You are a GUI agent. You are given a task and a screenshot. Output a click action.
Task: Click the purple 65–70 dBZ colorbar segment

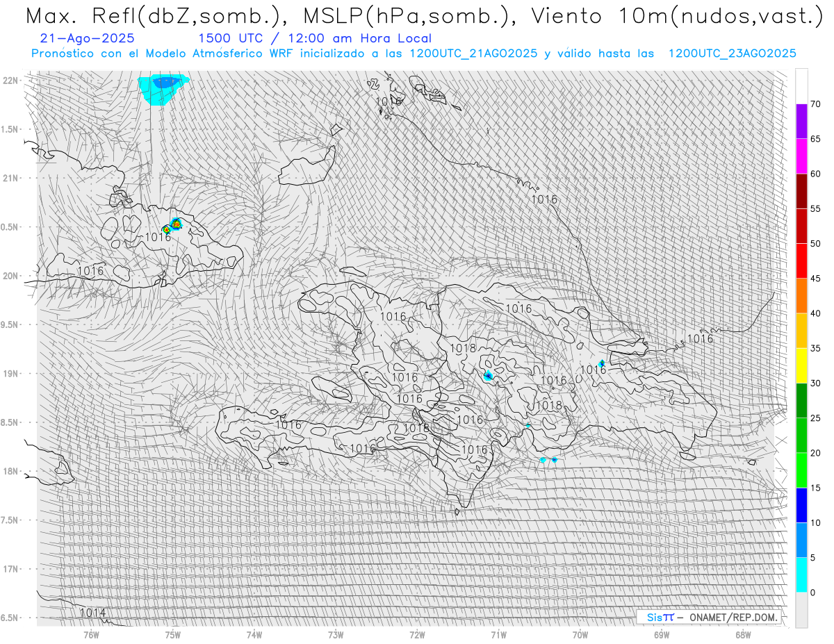tap(801, 121)
